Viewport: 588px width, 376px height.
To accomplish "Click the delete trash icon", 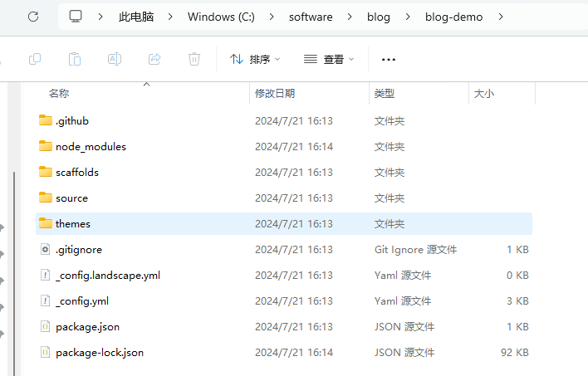I will [194, 59].
